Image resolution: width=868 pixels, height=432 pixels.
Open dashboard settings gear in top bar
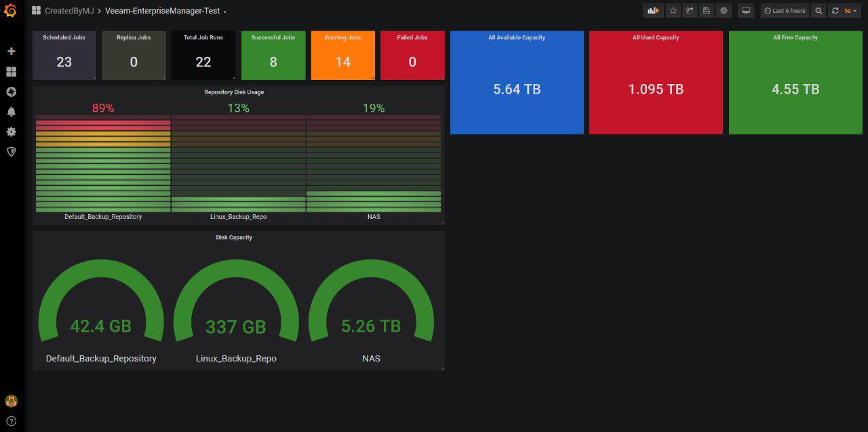tap(724, 11)
